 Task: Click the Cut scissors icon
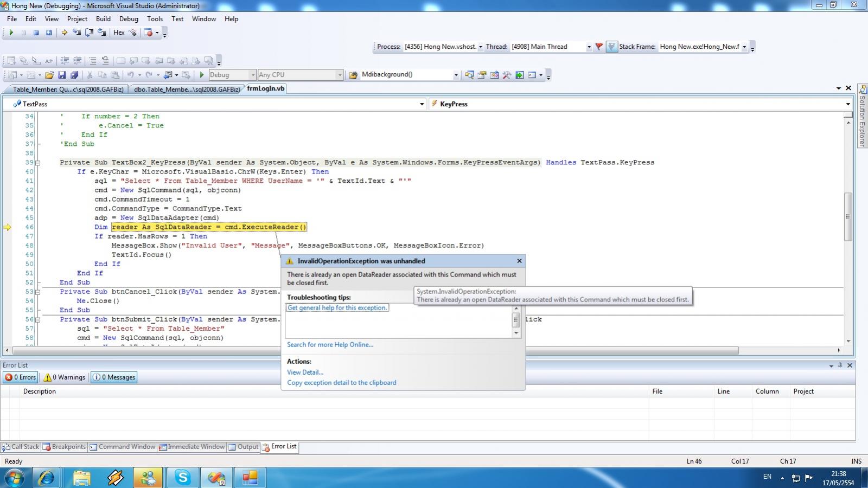(x=90, y=75)
